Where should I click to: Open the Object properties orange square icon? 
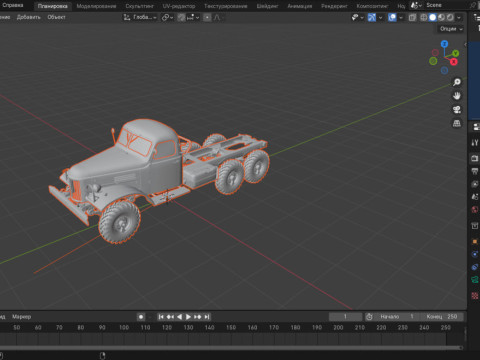point(475,241)
